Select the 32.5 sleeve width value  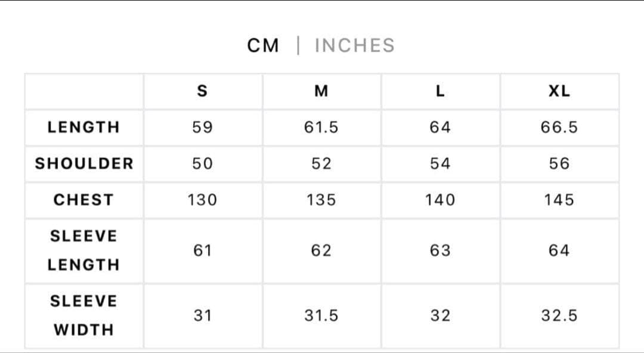(x=559, y=315)
